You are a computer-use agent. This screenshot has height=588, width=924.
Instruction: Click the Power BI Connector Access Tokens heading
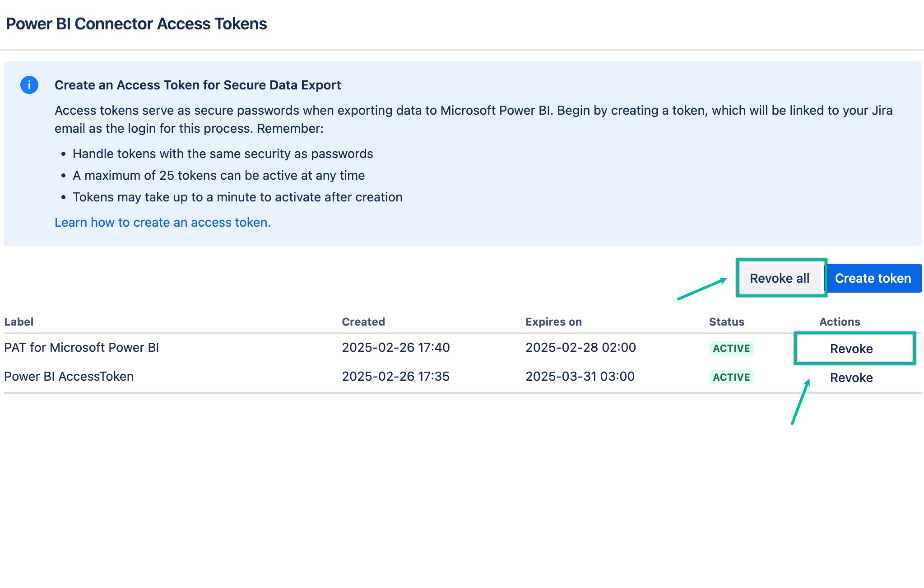(x=135, y=23)
